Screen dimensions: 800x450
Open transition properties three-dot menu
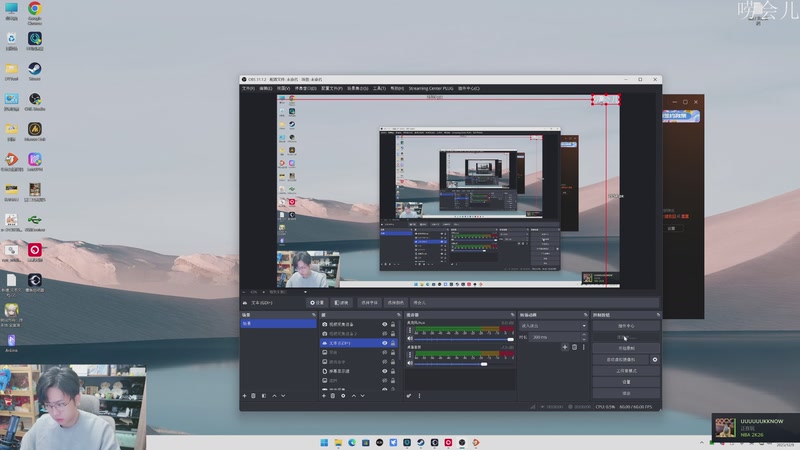click(584, 347)
